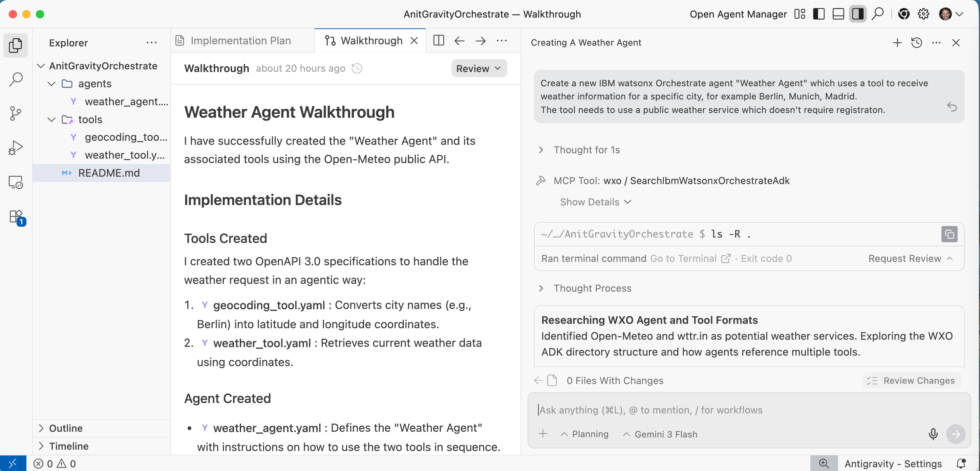Focus the Ask anything input field
This screenshot has height=471, width=980.
723,410
